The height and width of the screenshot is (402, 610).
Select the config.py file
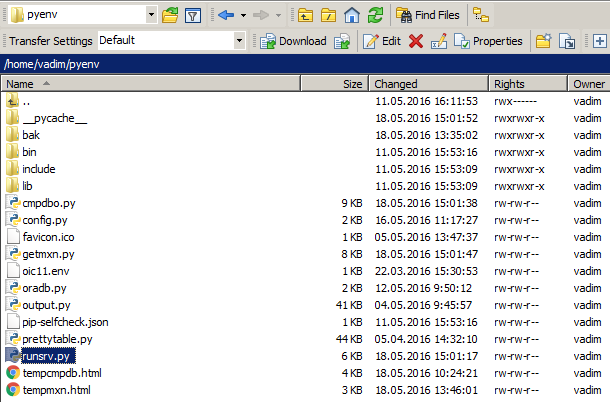45,220
